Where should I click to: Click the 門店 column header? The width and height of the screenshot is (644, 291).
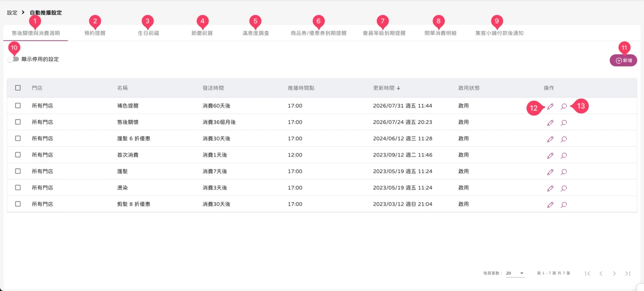pos(37,88)
